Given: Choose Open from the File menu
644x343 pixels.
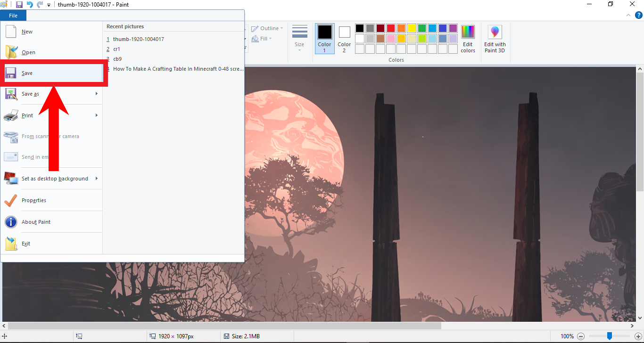Looking at the screenshot, I should (52, 52).
